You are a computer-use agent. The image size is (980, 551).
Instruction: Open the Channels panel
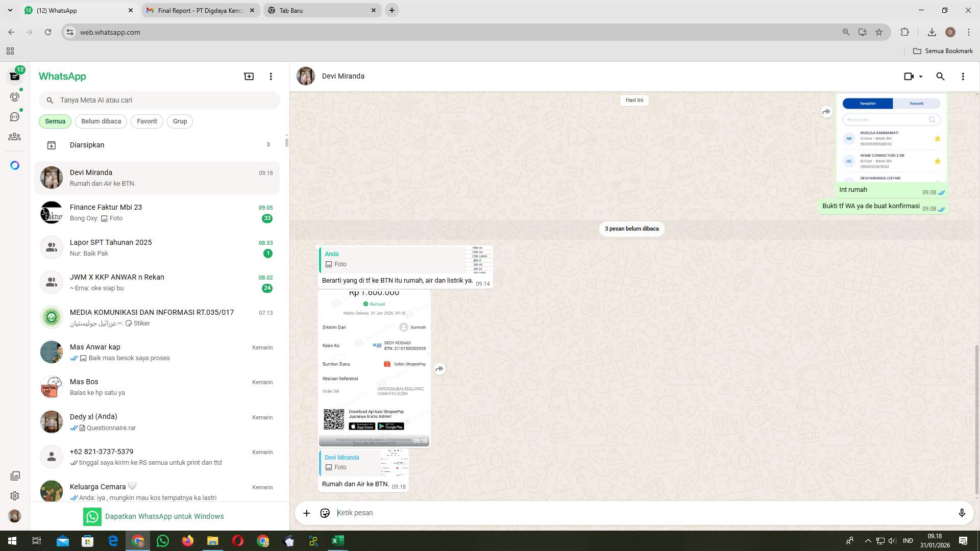click(15, 116)
